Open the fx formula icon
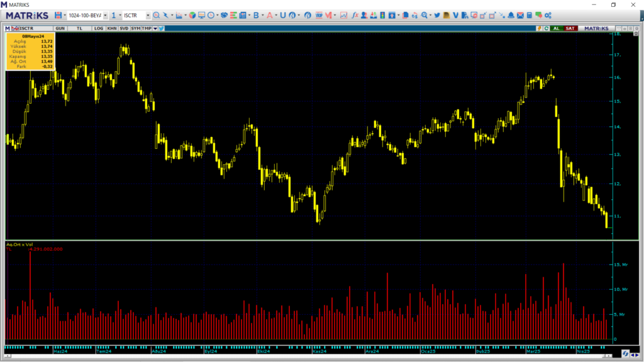 pyautogui.click(x=355, y=15)
